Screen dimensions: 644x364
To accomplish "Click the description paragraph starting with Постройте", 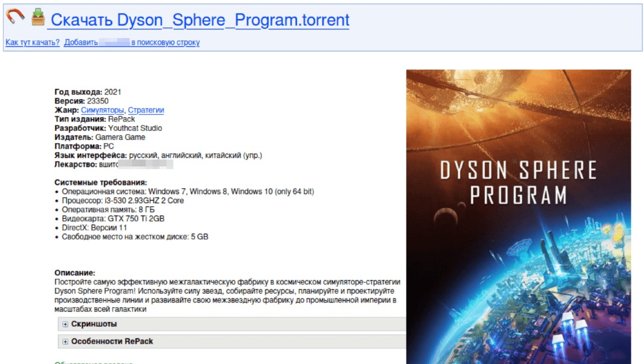I will pos(228,296).
